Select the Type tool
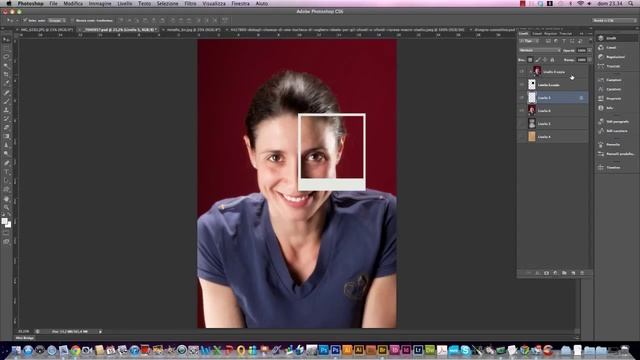This screenshot has width=640, height=360. tap(6, 171)
